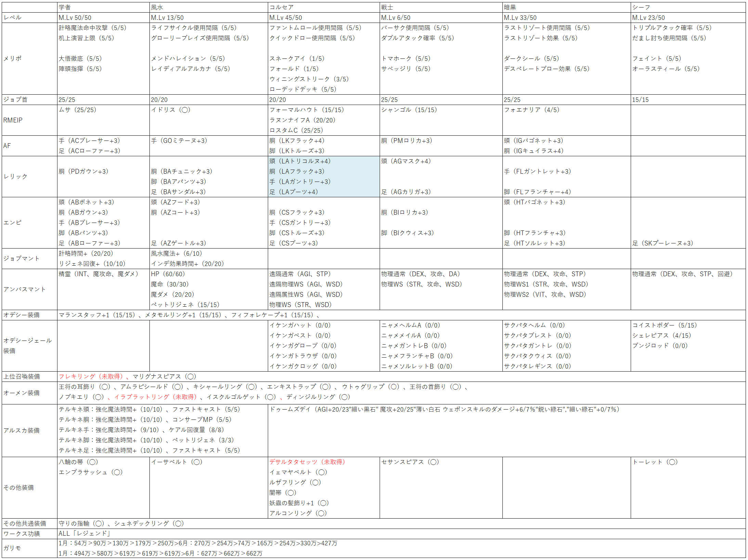Select the ALL「レジェンド」 cell

(x=84, y=534)
